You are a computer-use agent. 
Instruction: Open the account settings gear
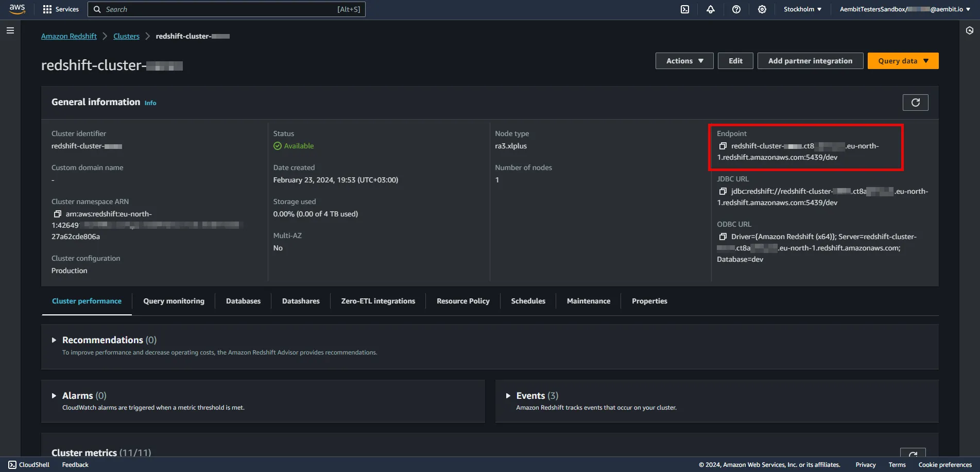tap(762, 9)
